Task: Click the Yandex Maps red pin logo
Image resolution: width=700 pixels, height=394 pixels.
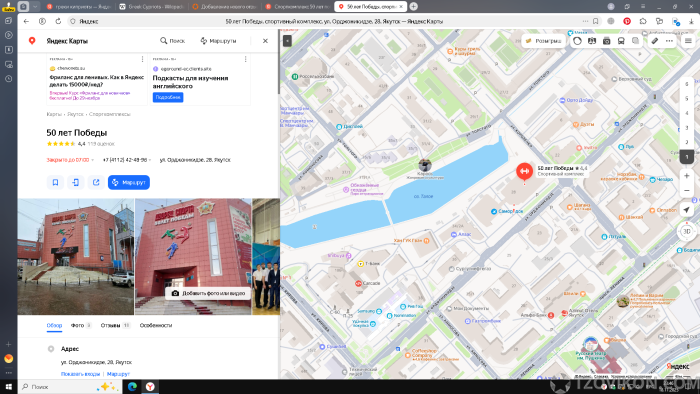Action: [32, 41]
